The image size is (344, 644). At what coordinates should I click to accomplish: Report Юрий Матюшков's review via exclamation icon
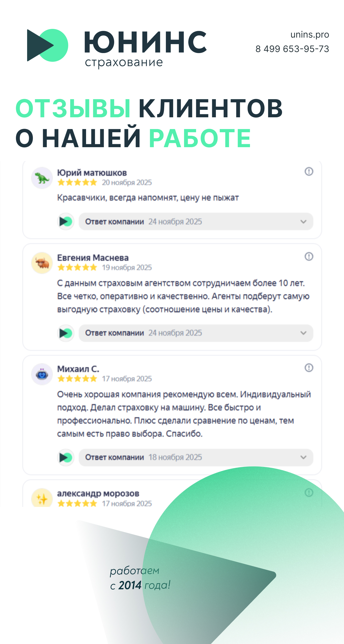click(309, 172)
